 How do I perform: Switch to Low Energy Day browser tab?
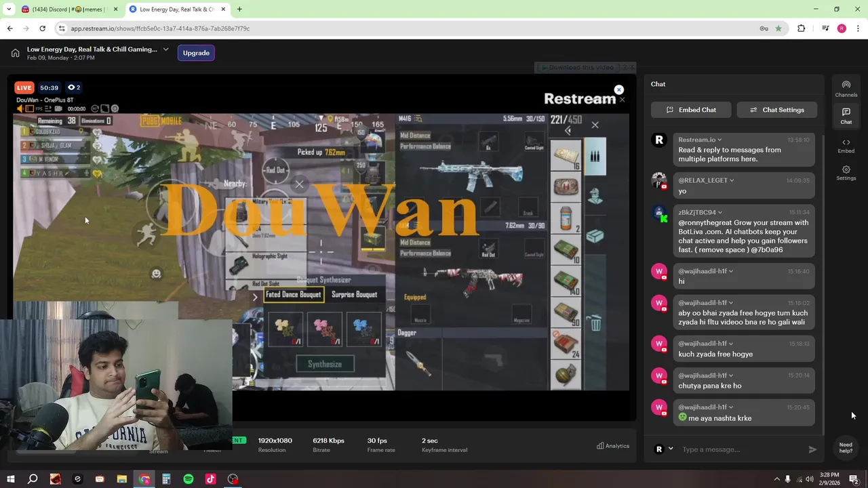pos(178,9)
